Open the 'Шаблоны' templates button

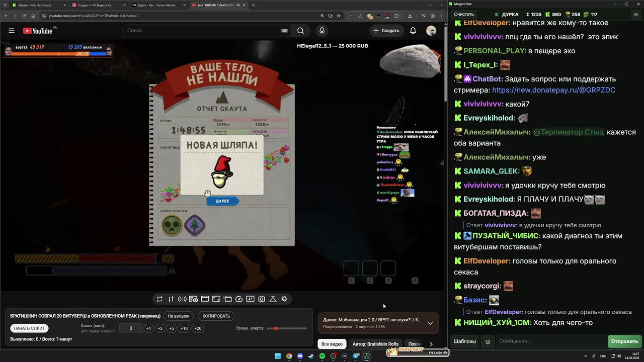click(x=465, y=341)
